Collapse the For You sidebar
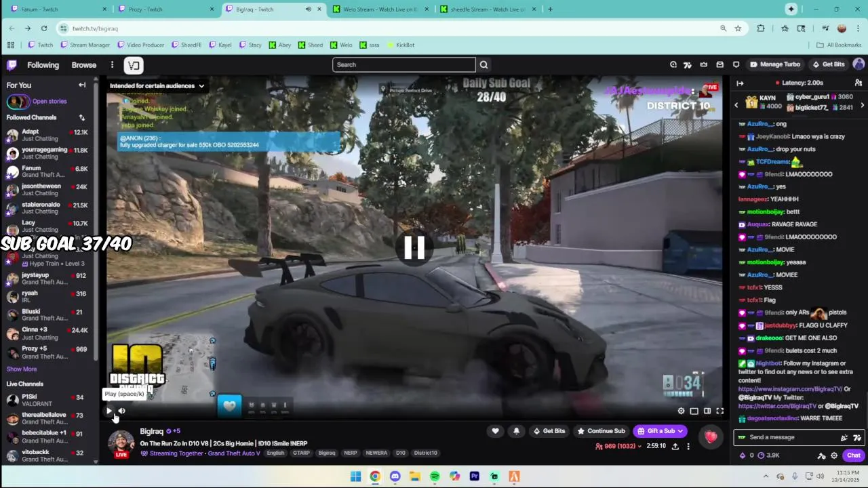 coord(82,85)
